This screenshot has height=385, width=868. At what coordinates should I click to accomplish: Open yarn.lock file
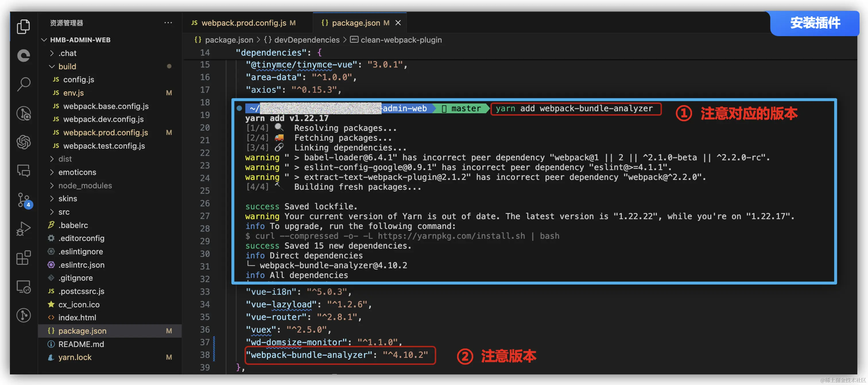pyautogui.click(x=74, y=357)
